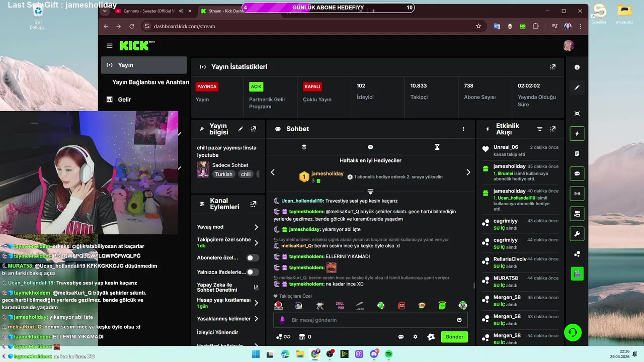This screenshot has height=362, width=644.
Task: Toggle Yalnızca ifadelerle chat mode
Action: pyautogui.click(x=253, y=272)
